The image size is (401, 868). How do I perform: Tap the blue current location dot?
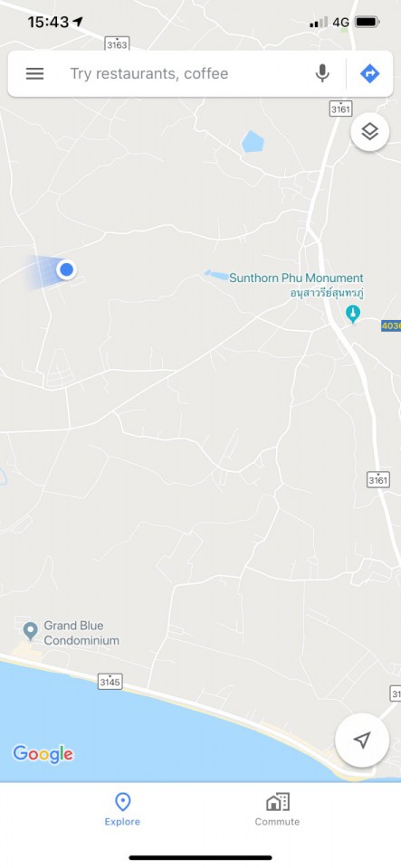(x=66, y=269)
